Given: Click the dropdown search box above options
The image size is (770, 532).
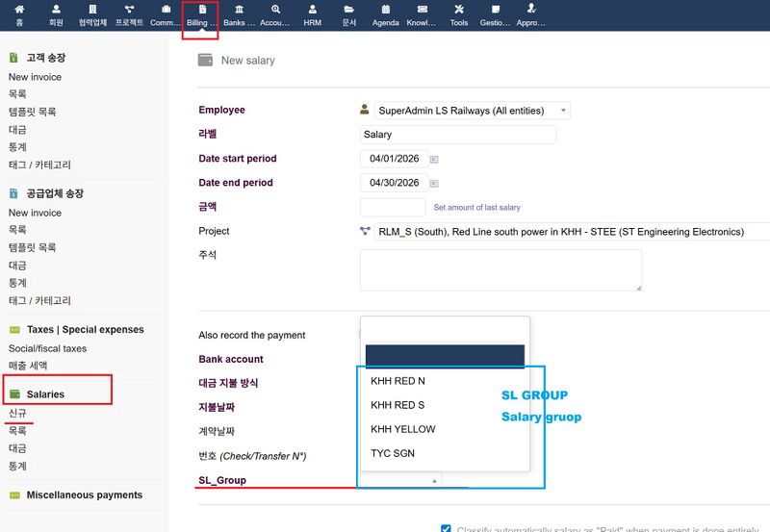Looking at the screenshot, I should [x=445, y=330].
